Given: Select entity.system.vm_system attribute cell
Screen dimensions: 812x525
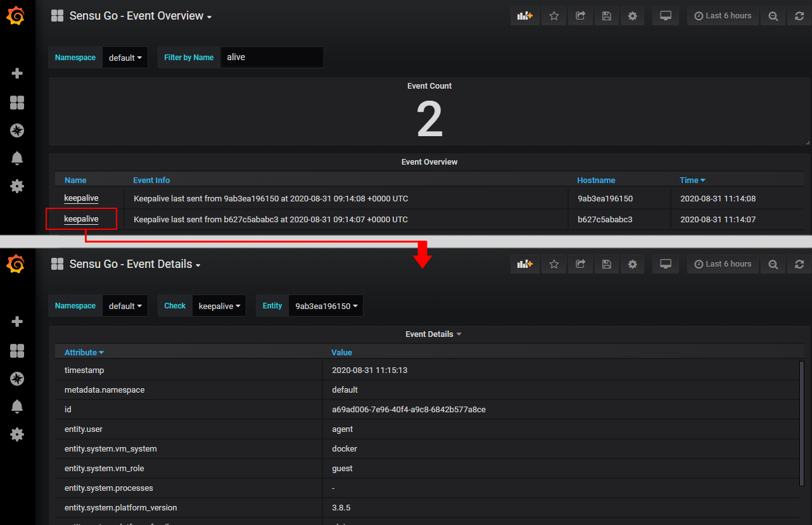Looking at the screenshot, I should 189,449.
